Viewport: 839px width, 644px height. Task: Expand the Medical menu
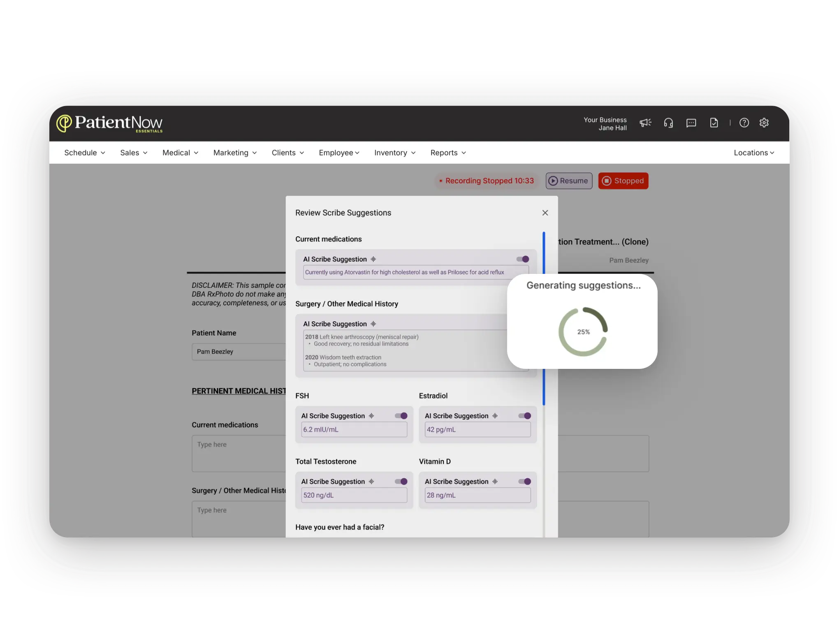click(181, 153)
